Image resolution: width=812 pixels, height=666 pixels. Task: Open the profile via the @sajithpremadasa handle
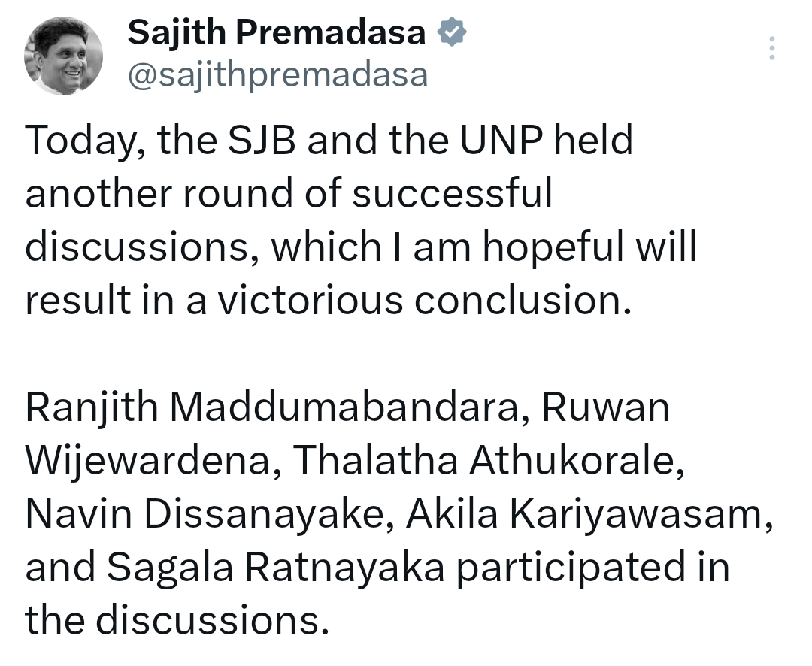(278, 74)
